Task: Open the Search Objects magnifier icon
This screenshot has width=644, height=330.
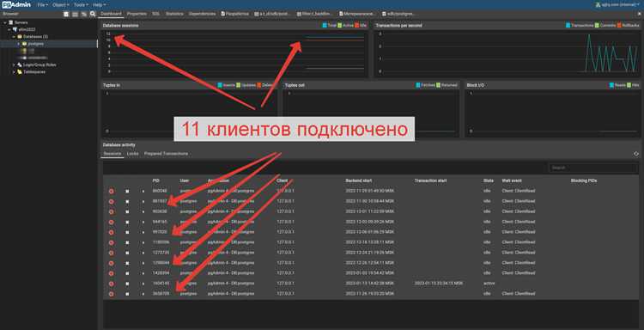Action: pos(93,14)
